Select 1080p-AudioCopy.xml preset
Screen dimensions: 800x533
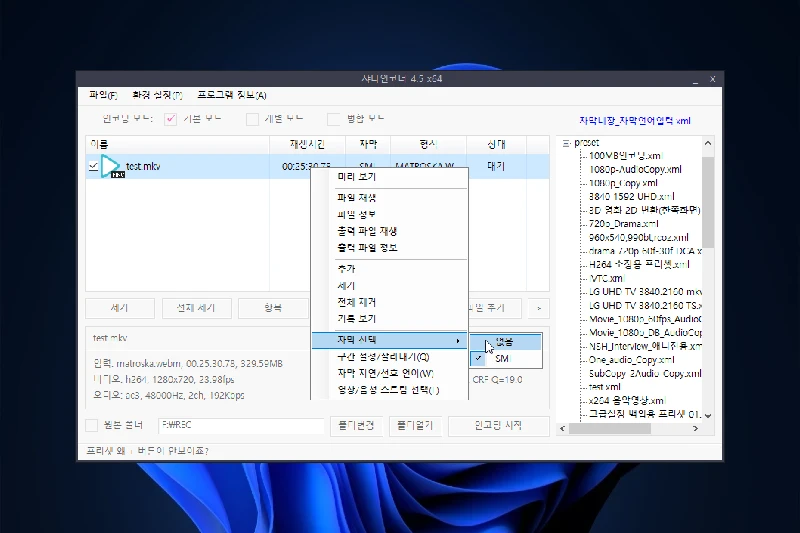tap(635, 169)
